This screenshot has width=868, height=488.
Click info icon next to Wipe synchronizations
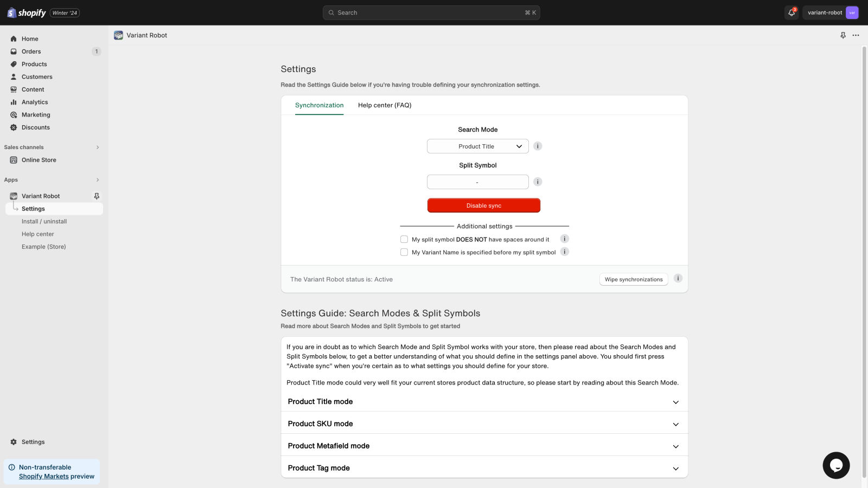678,279
